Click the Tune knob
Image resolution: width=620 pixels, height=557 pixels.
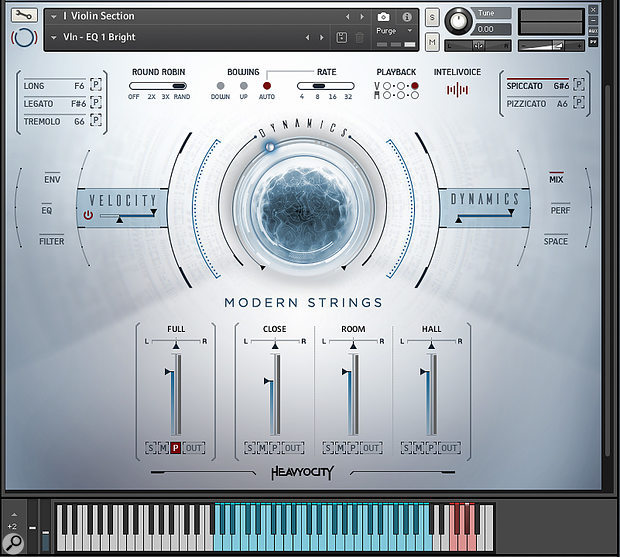pyautogui.click(x=458, y=21)
